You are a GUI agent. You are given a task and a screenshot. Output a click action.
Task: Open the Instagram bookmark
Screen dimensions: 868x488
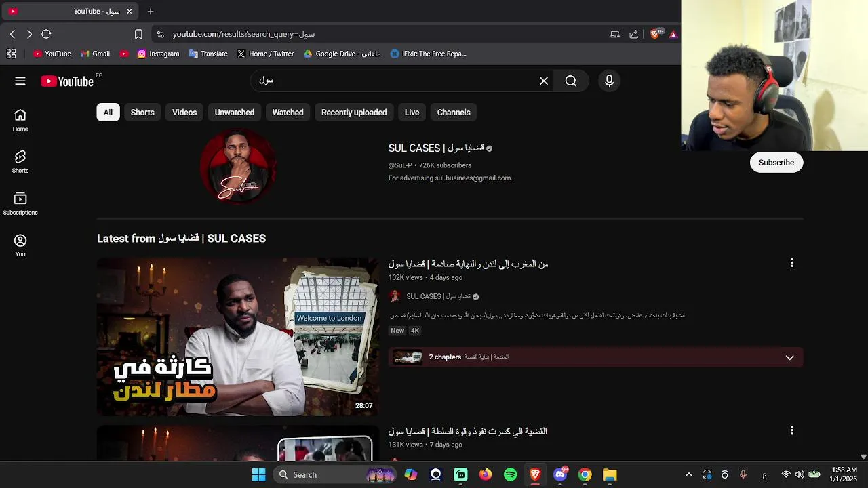[x=158, y=54]
